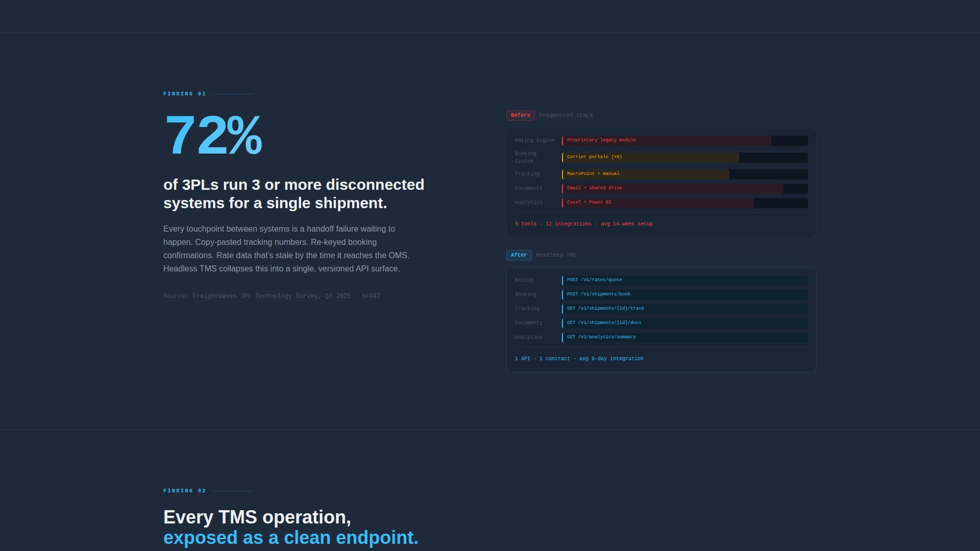Click the disconnected systems headline

(x=293, y=194)
